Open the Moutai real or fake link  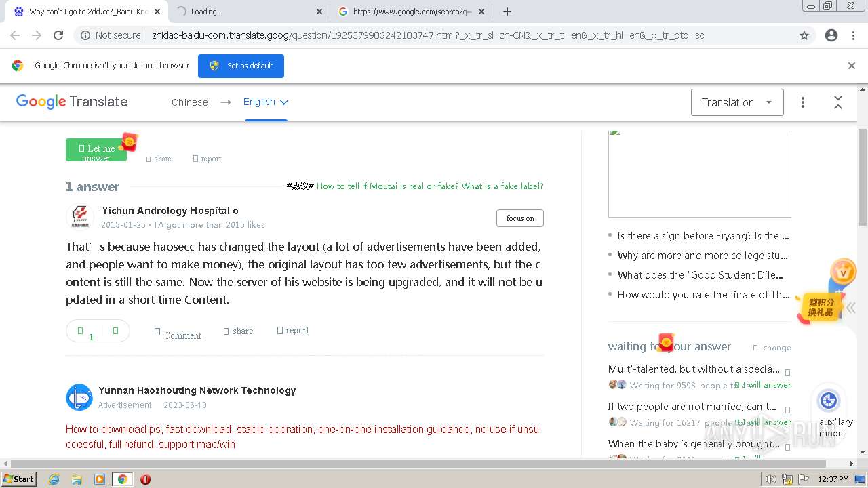[x=430, y=186]
